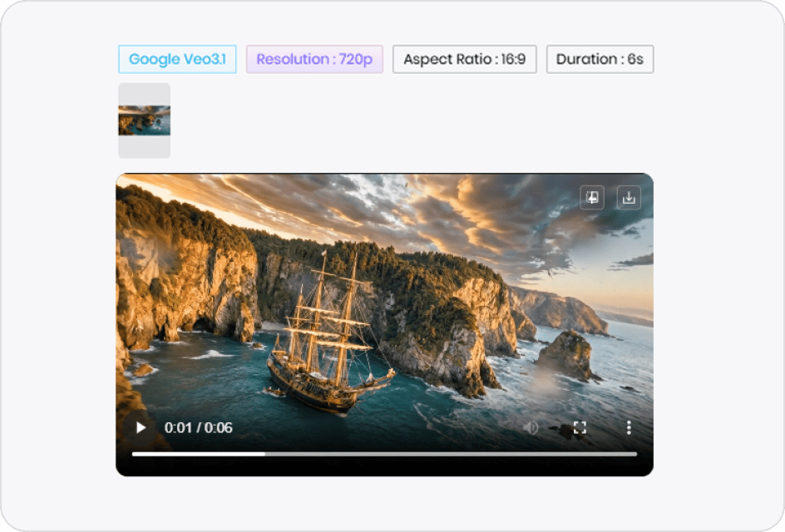Click the volume speaker icon
The width and height of the screenshot is (785, 532).
pos(532,427)
